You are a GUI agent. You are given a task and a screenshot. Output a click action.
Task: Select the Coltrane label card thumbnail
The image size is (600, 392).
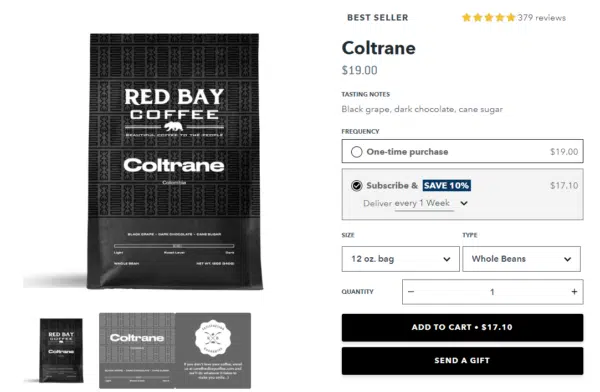137,351
